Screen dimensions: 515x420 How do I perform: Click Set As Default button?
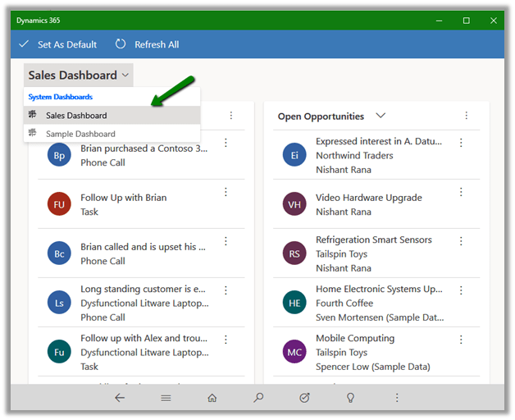pyautogui.click(x=57, y=44)
